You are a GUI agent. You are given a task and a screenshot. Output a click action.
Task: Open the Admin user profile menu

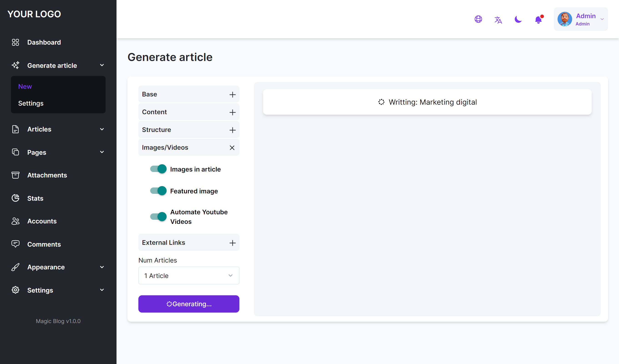pos(581,19)
